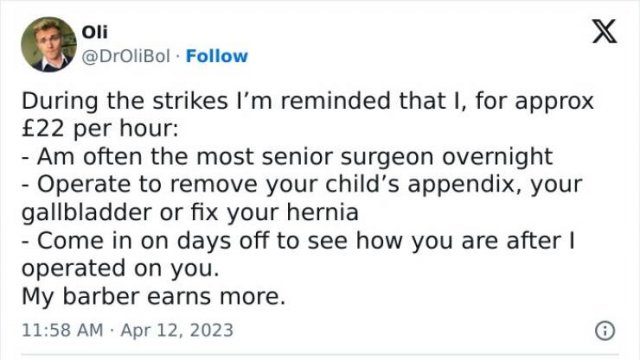Click the 'operated on you.' text
This screenshot has width=640, height=360.
pos(120,269)
